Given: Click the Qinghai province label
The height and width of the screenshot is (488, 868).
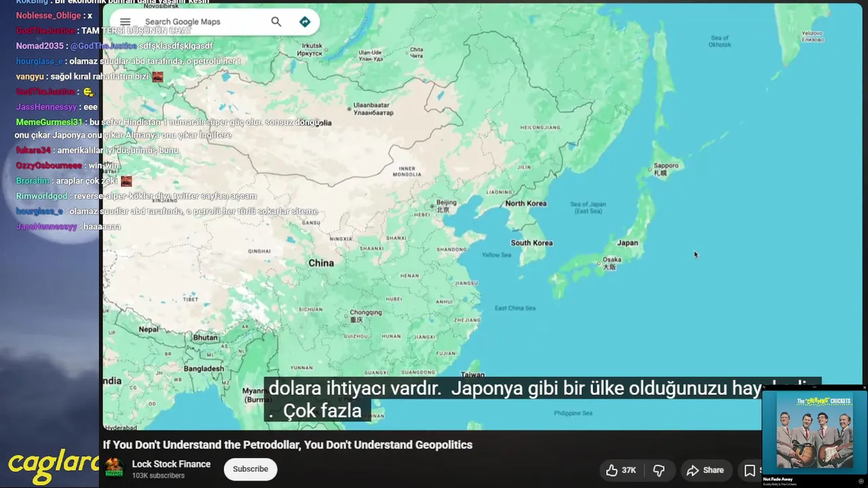Looking at the screenshot, I should (259, 250).
